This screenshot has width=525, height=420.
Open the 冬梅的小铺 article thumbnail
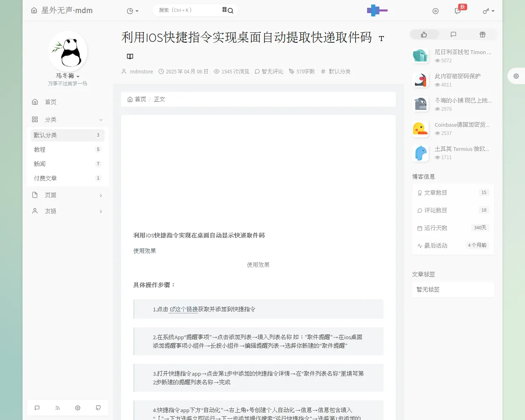click(420, 104)
